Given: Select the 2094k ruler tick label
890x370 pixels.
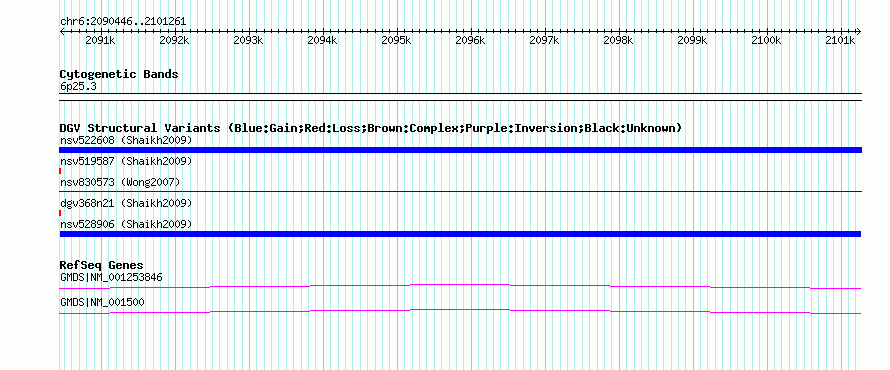Looking at the screenshot, I should click(322, 41).
